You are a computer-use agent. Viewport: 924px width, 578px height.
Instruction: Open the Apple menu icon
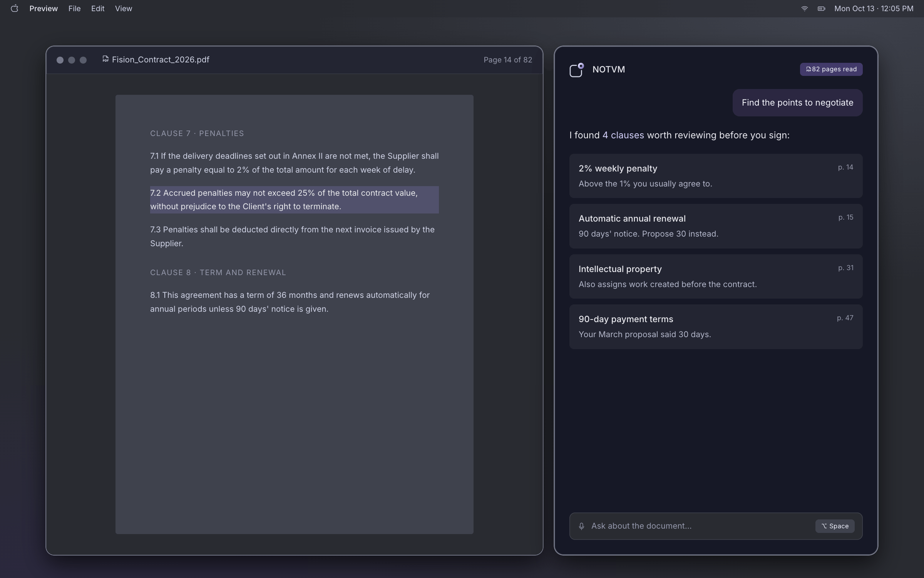pyautogui.click(x=14, y=8)
